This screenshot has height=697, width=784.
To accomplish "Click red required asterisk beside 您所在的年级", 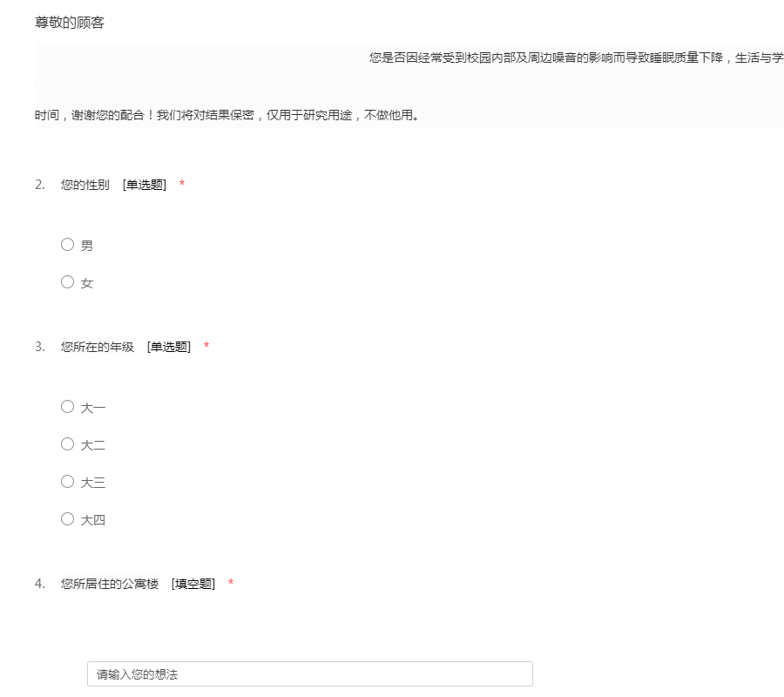I will point(206,347).
